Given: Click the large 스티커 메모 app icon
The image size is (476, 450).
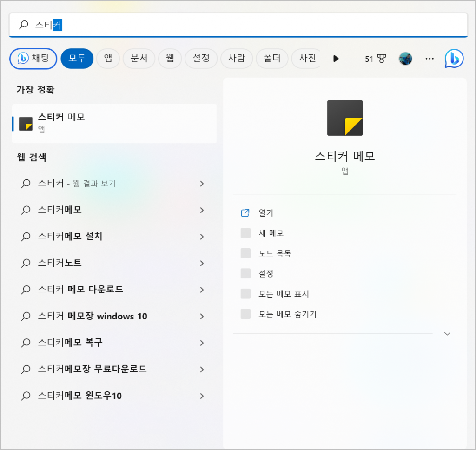Looking at the screenshot, I should [345, 118].
